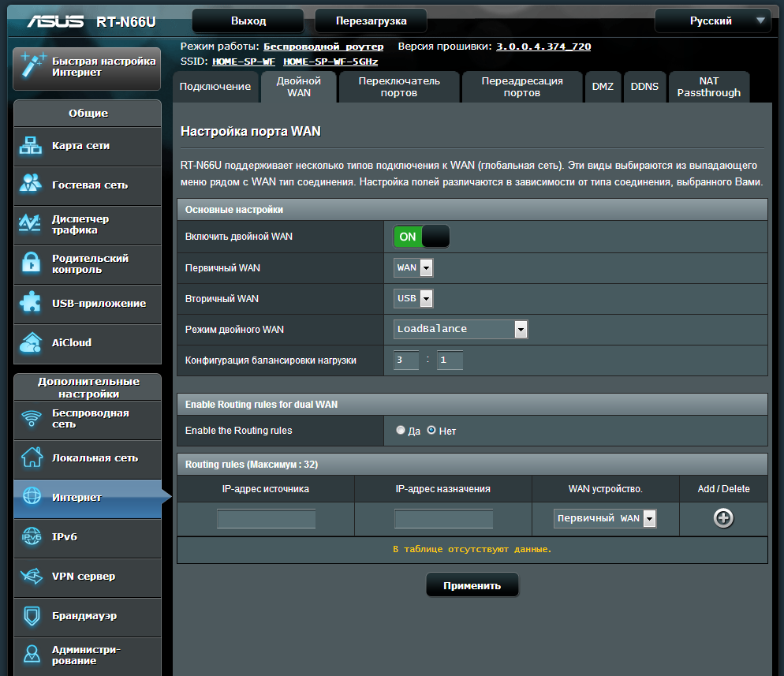
Task: Select Нет for Enable the Routing rules
Action: coord(431,430)
